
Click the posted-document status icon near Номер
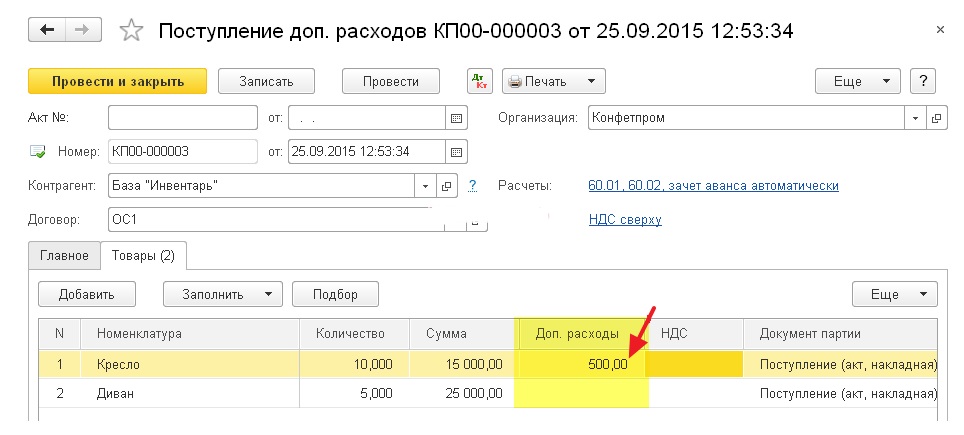click(x=38, y=152)
